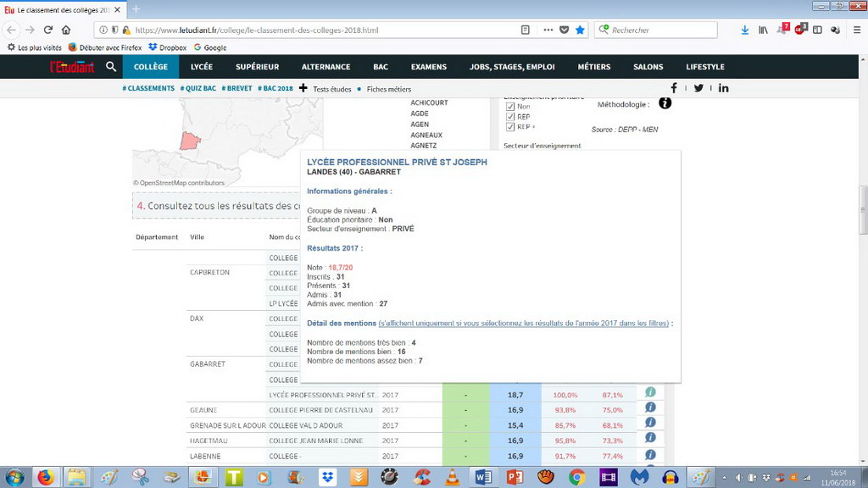Open the site search magnifier icon
Screen dimensions: 868x488
pyautogui.click(x=111, y=66)
